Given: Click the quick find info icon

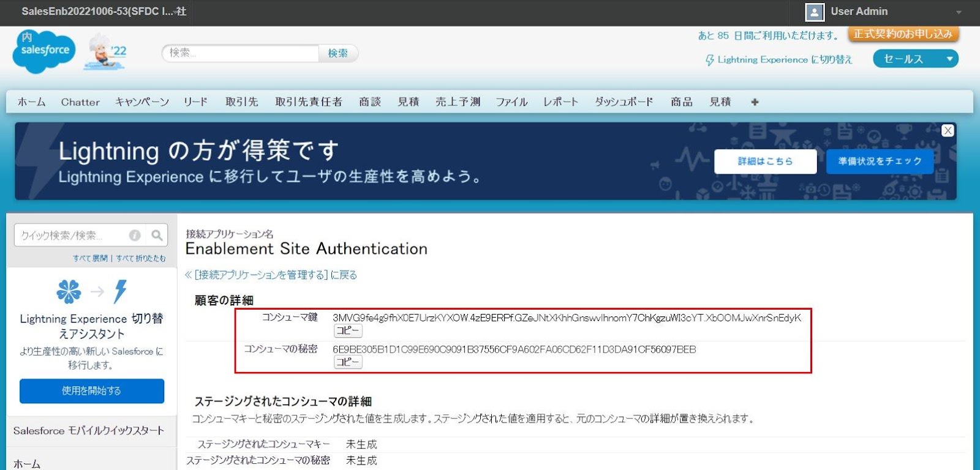Looking at the screenshot, I should pyautogui.click(x=135, y=235).
